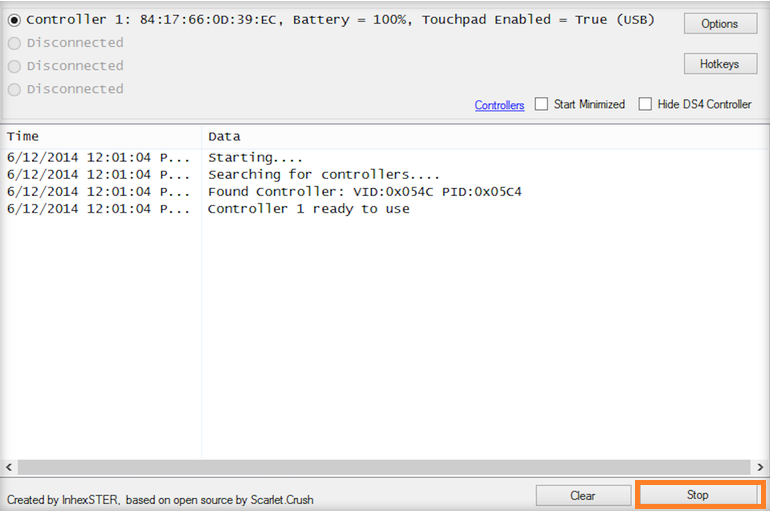This screenshot has width=772, height=511.
Task: Select the third controller slot marked Disconnected
Action: pyautogui.click(x=14, y=66)
